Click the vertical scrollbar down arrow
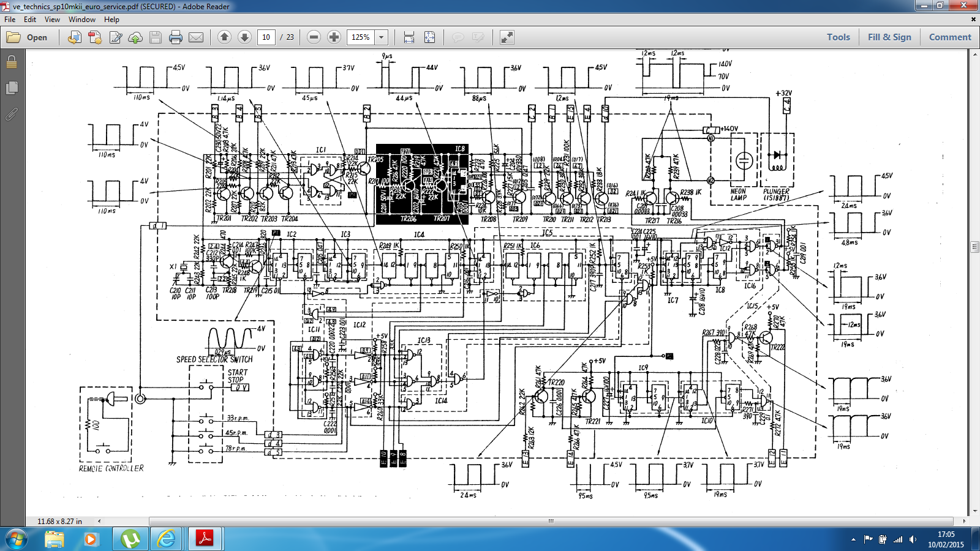The height and width of the screenshot is (551, 980). pyautogui.click(x=974, y=512)
